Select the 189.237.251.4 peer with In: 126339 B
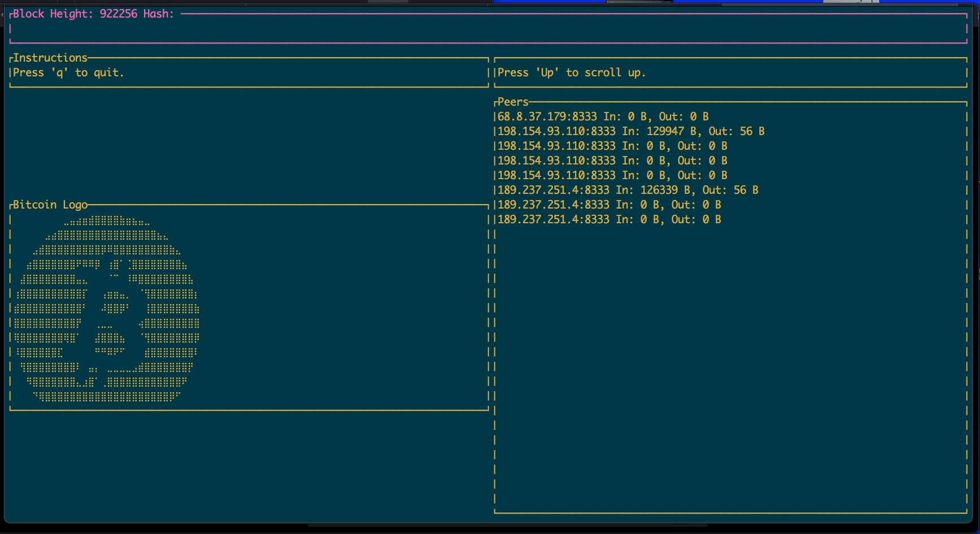The image size is (980, 534). 553,190
